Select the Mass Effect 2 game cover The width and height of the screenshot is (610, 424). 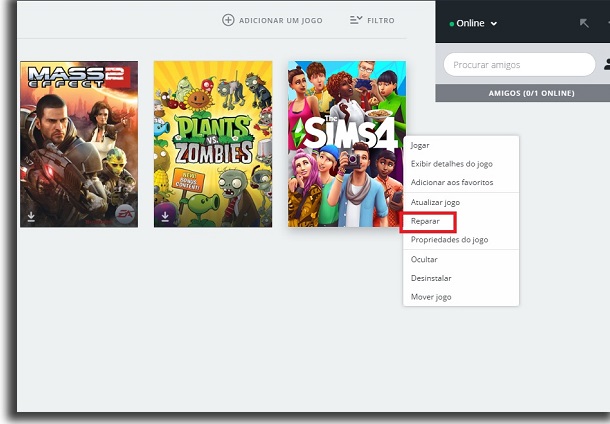[79, 144]
